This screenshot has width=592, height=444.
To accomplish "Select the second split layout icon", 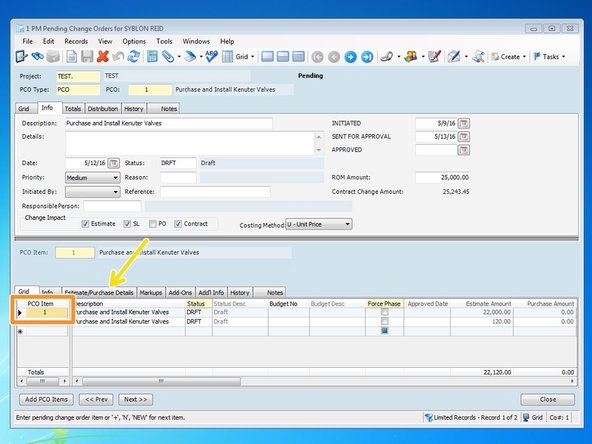I will click(x=283, y=57).
